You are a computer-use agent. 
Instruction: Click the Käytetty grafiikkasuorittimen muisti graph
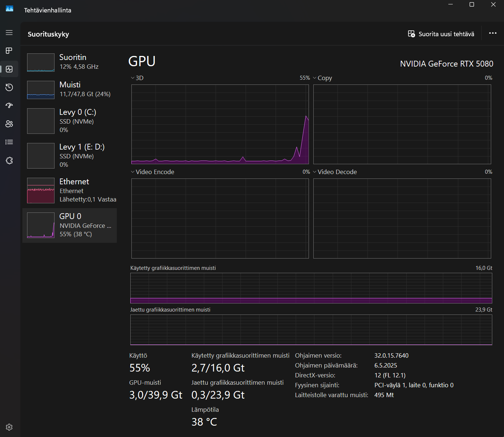[311, 288]
